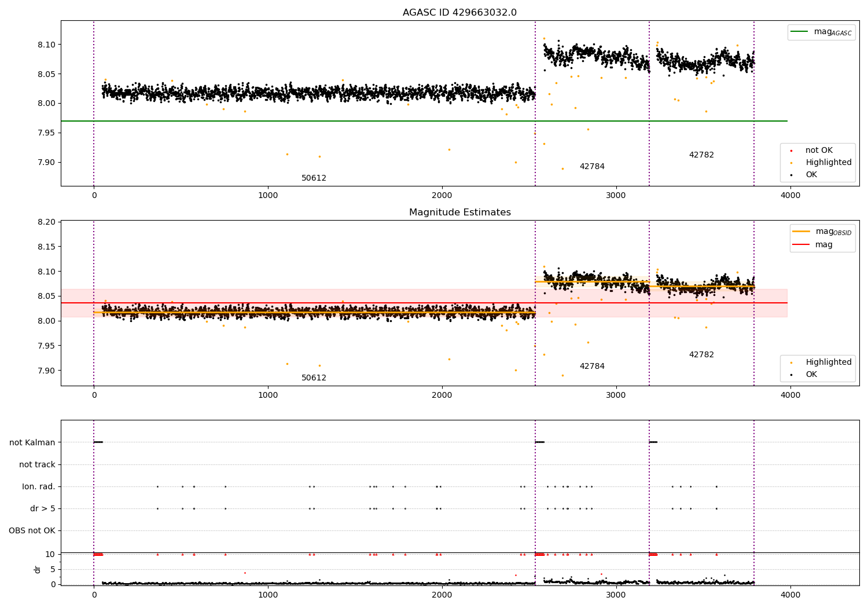Image resolution: width=868 pixels, height=608 pixels.
Task: Click the "7.95" tick of Magnitude Estimates plot
Action: 47,346
